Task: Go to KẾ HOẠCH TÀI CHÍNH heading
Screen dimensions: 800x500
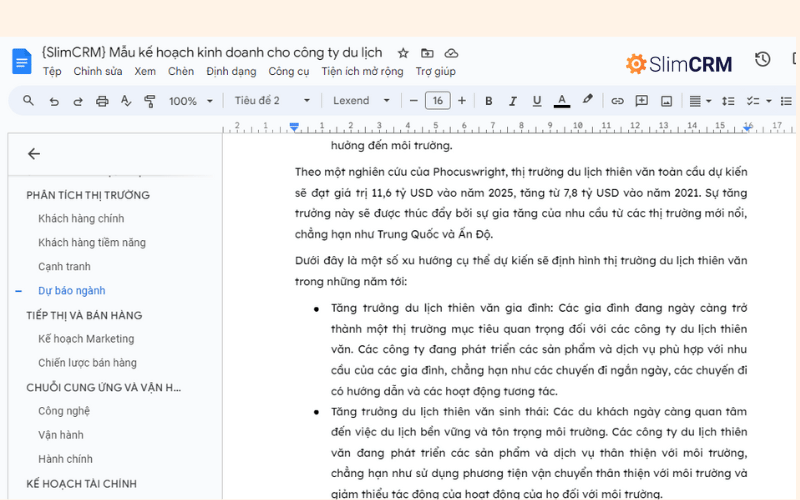Action: point(82,483)
